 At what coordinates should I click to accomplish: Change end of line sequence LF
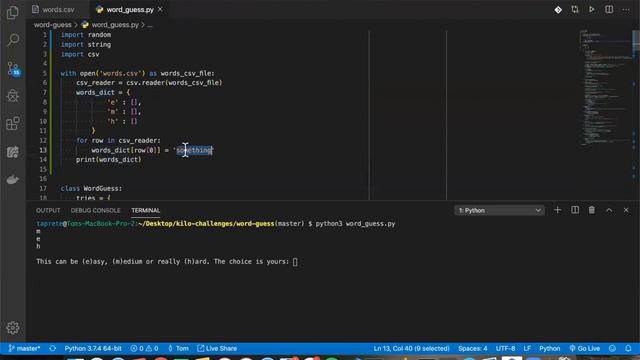527,348
